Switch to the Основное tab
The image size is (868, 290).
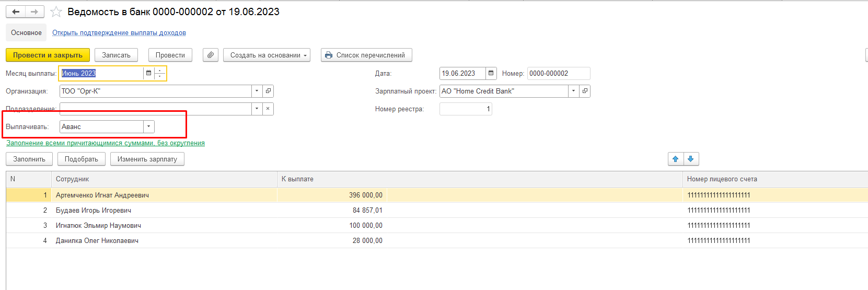(26, 32)
